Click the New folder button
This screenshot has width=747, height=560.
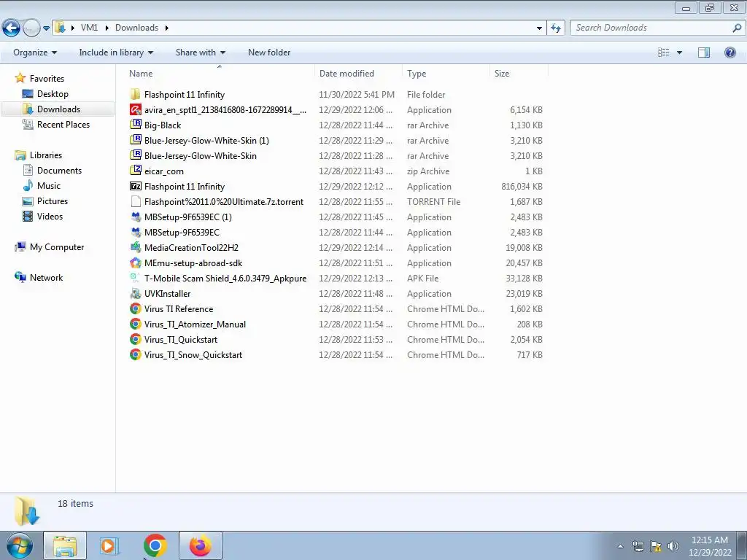pos(269,52)
